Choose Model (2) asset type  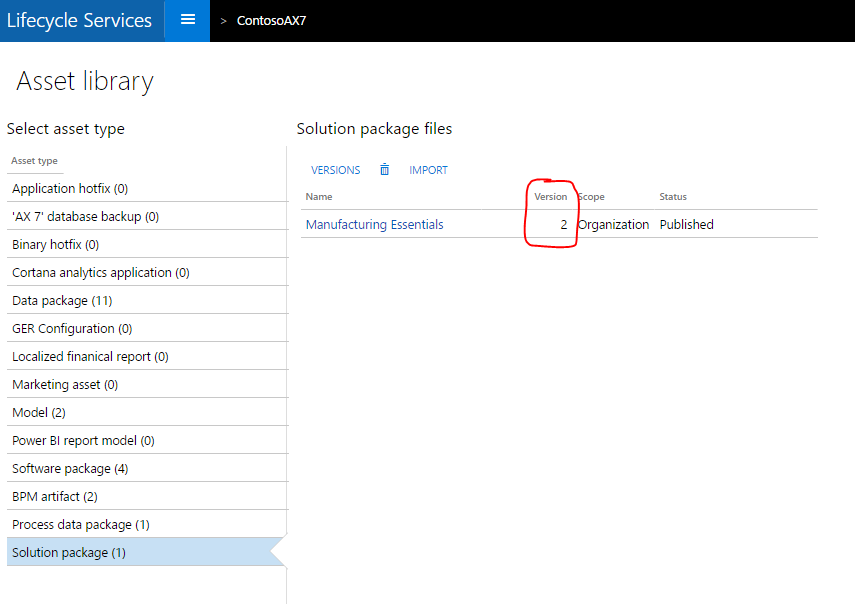39,413
